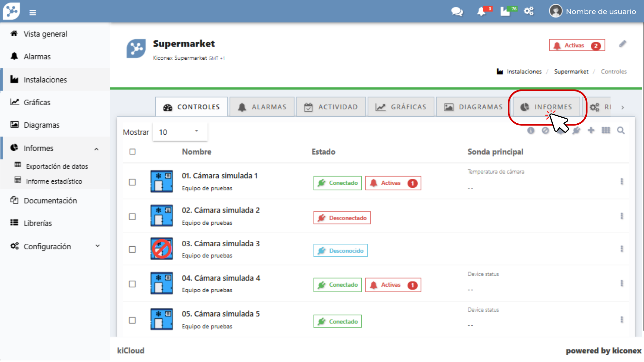Open the Mostrar 10 rows dropdown

point(180,132)
